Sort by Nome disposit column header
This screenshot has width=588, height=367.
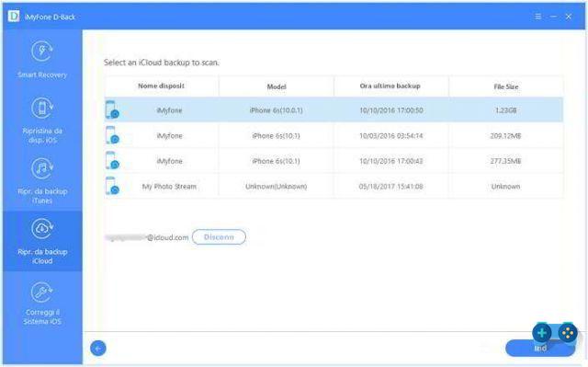162,86
